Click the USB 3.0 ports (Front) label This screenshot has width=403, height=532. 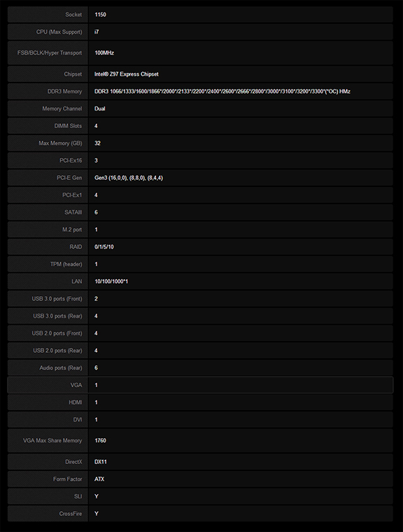coord(57,299)
